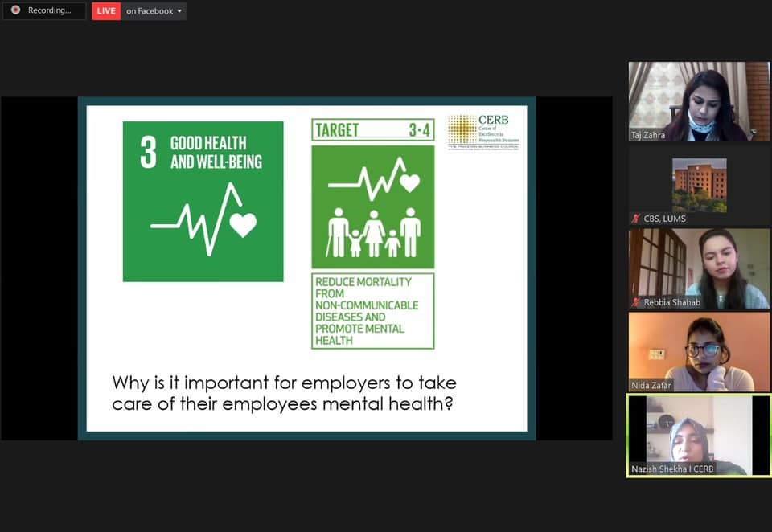Open the 'on Facebook' live stream dropdown

(154, 10)
